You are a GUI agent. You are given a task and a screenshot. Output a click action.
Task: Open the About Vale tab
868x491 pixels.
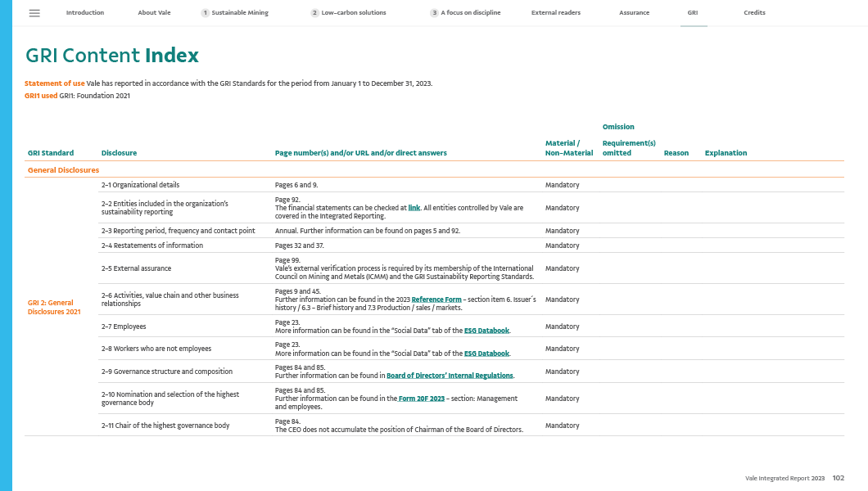154,13
